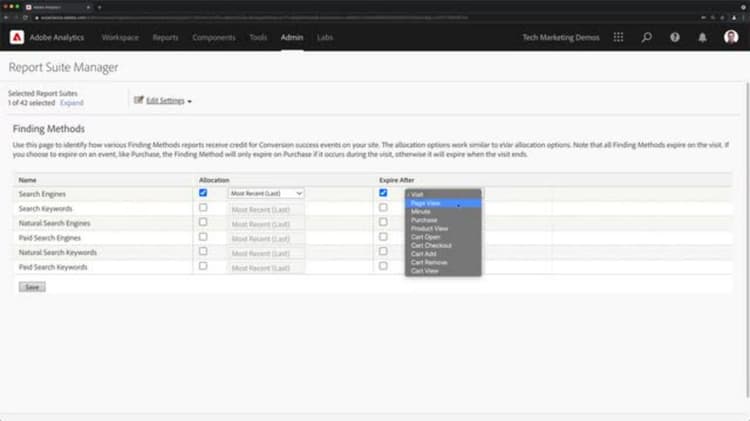This screenshot has height=421, width=750.
Task: Click the page vertical scrollbar
Action: tap(748, 239)
